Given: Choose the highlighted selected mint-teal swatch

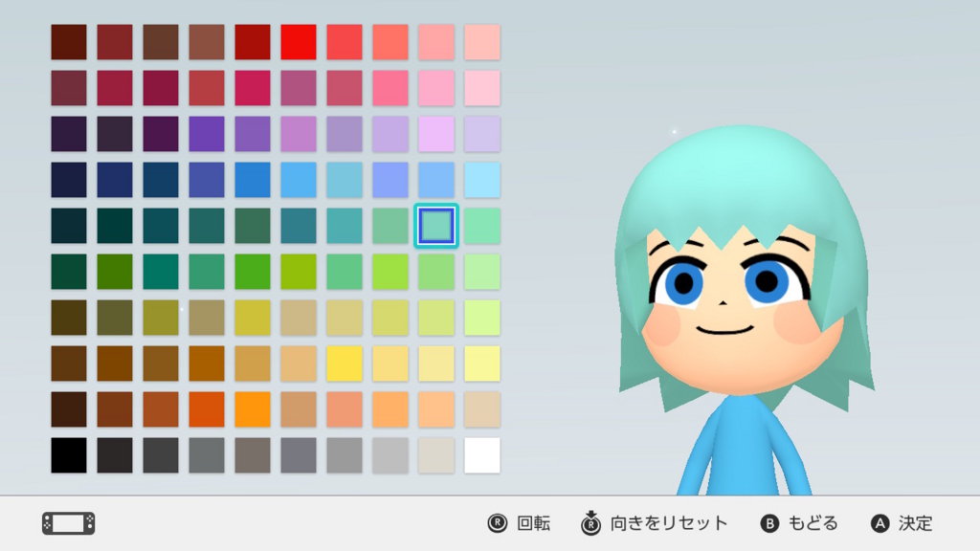Looking at the screenshot, I should click(x=436, y=226).
